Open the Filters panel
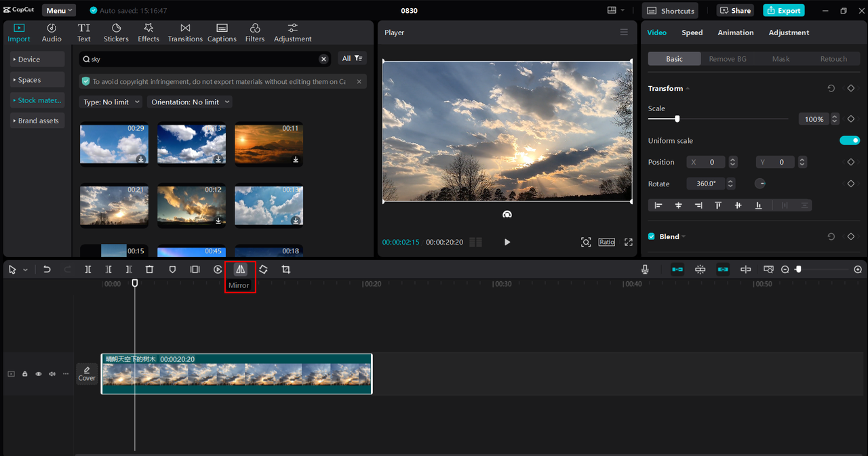This screenshot has height=456, width=868. tap(255, 33)
